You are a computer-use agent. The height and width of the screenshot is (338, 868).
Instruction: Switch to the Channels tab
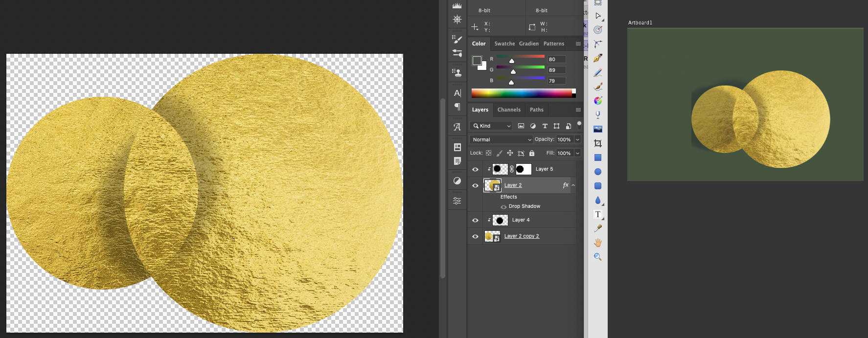(x=509, y=110)
